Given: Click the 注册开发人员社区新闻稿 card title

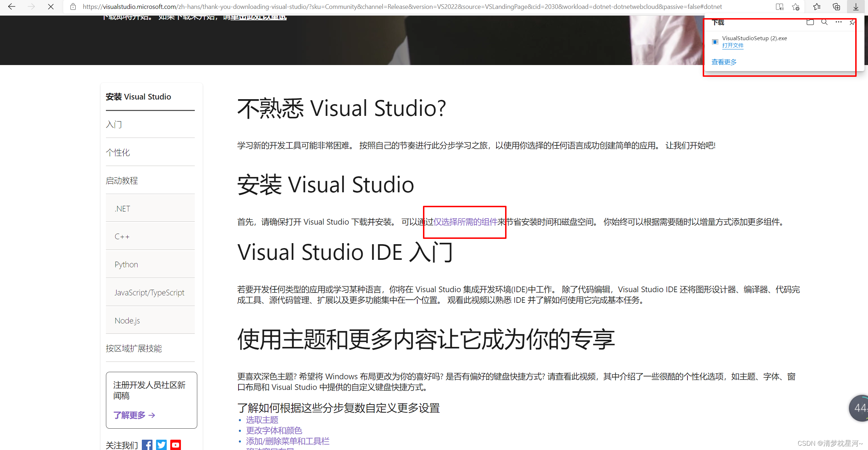Looking at the screenshot, I should click(149, 390).
